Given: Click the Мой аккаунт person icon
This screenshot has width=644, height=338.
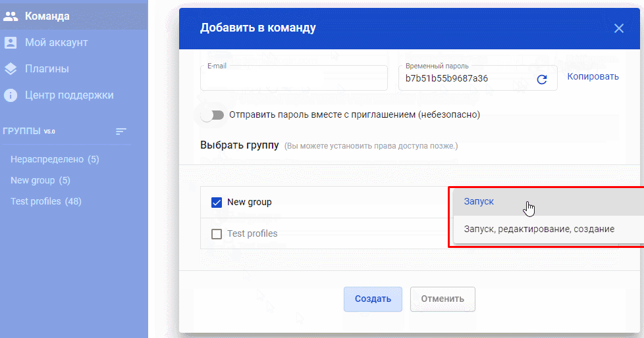Looking at the screenshot, I should (x=11, y=43).
